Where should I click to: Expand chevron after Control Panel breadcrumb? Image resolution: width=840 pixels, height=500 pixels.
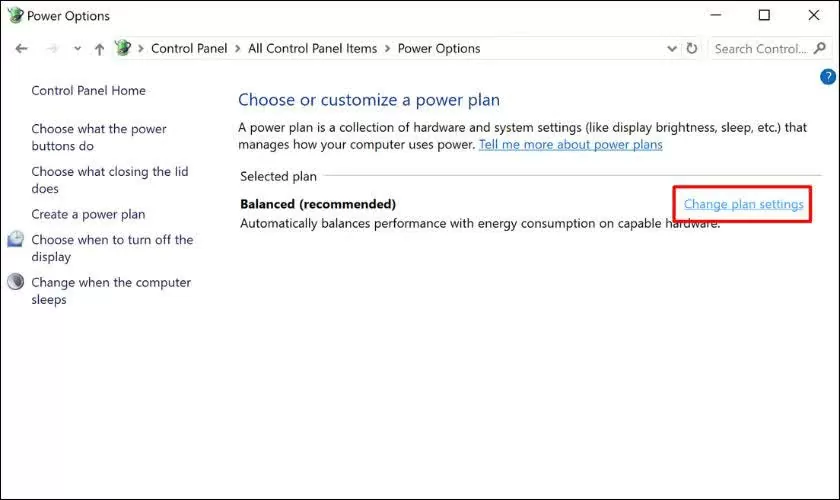[236, 49]
